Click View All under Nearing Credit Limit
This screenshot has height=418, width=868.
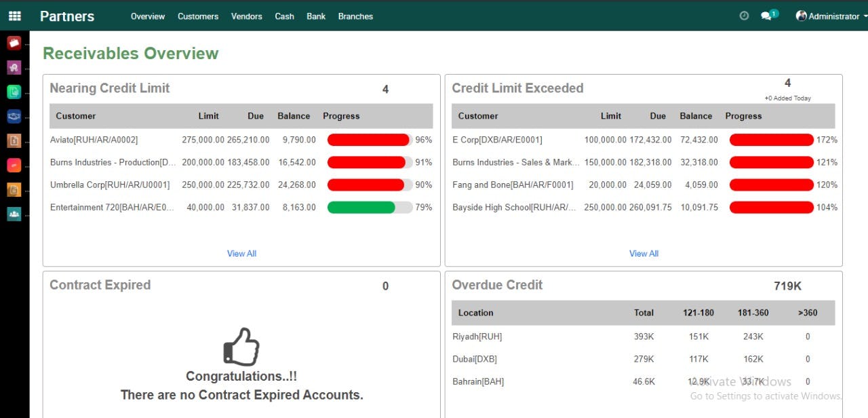click(x=241, y=253)
